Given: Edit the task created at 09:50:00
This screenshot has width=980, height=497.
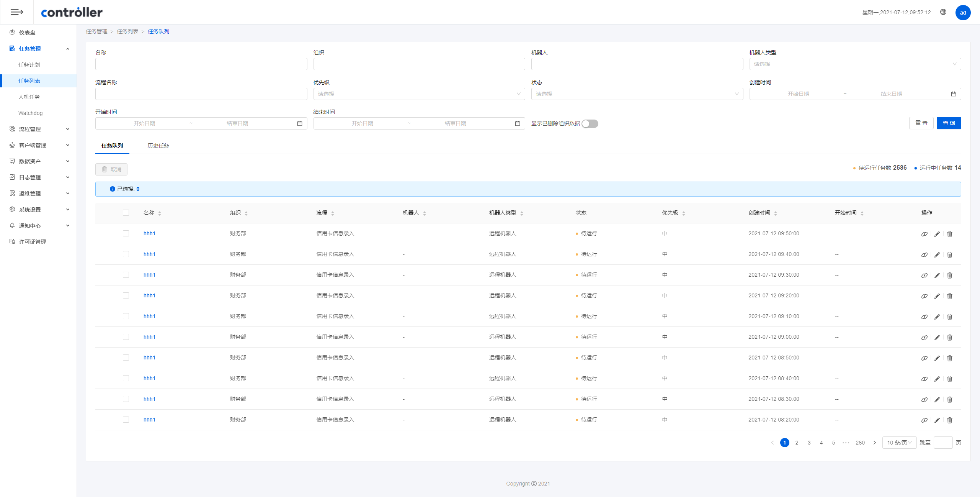Looking at the screenshot, I should [937, 234].
